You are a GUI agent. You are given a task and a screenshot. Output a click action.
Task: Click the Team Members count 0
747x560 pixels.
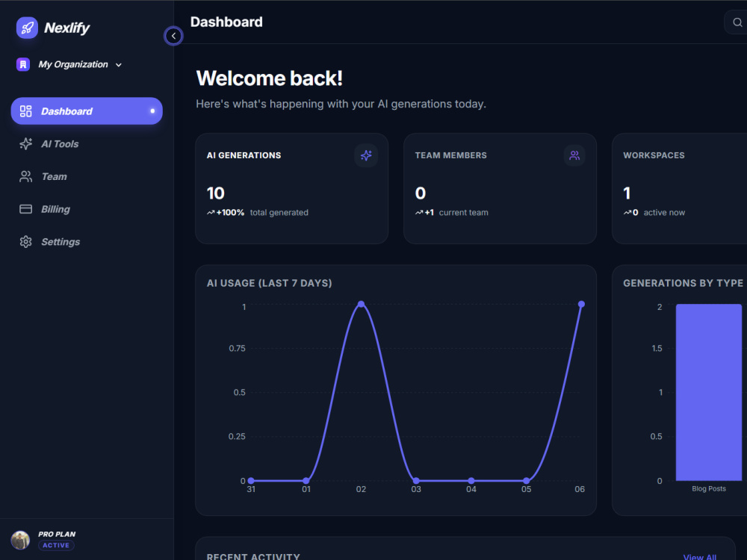(x=420, y=193)
